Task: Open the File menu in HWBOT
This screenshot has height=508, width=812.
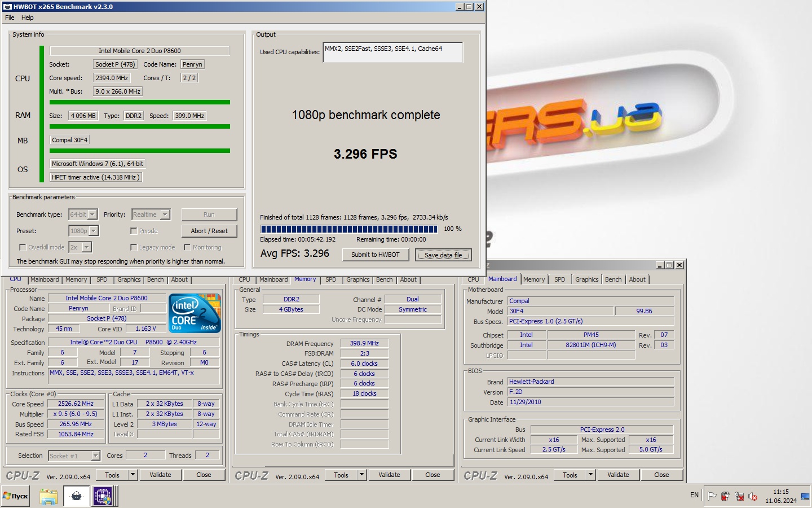Action: pyautogui.click(x=10, y=17)
